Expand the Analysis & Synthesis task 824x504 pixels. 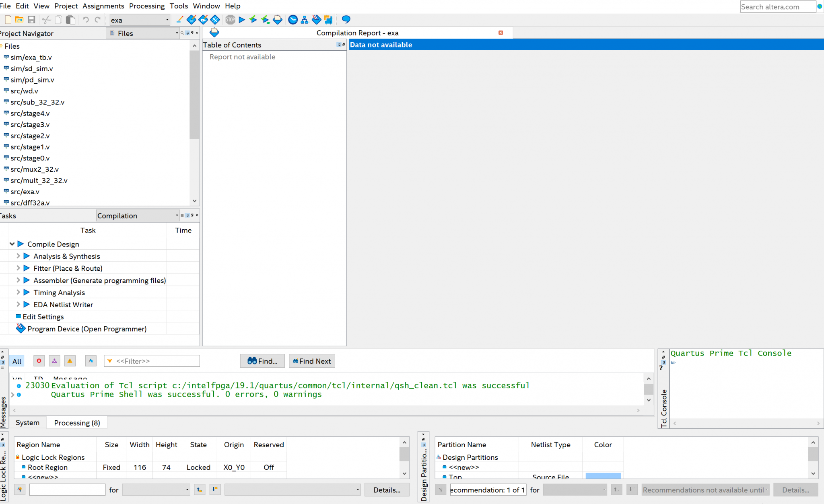point(18,256)
